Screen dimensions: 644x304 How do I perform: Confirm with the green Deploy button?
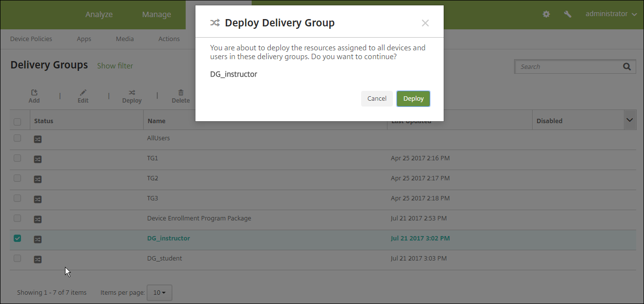pyautogui.click(x=413, y=99)
